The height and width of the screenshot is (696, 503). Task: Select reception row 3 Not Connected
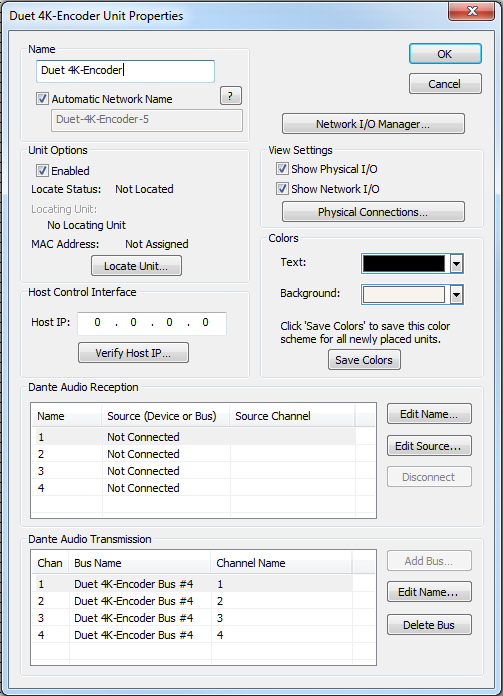(x=196, y=471)
